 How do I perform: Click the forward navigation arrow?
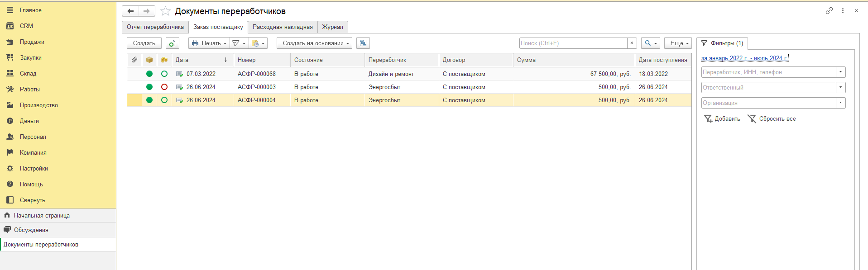[x=147, y=11]
